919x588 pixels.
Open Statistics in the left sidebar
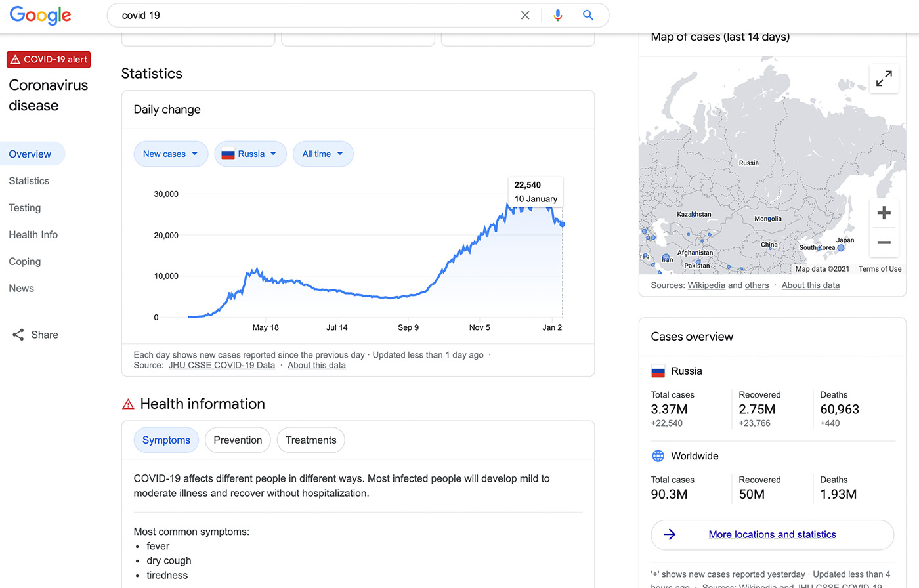[29, 181]
